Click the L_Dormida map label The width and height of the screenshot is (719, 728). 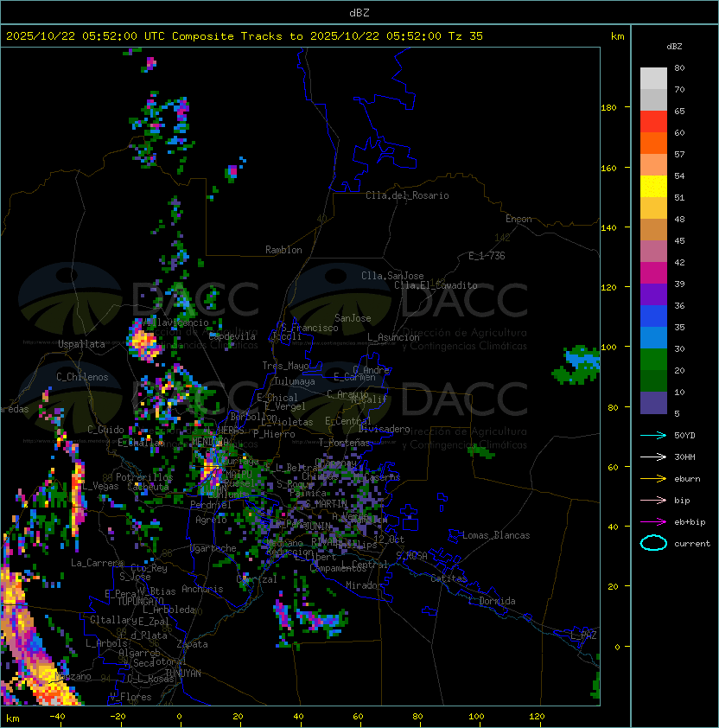[492, 601]
